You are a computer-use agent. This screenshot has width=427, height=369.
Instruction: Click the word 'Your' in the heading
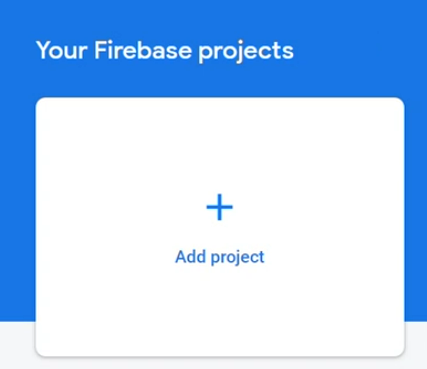(x=62, y=50)
